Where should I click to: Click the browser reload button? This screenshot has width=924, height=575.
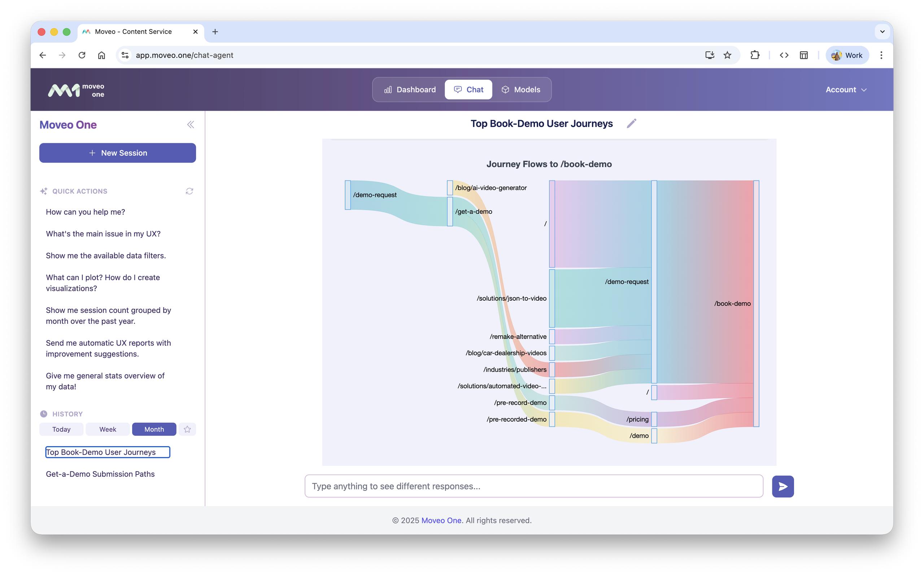click(82, 55)
